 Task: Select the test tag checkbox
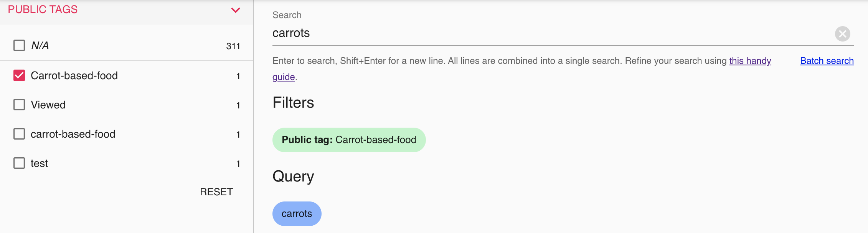(x=19, y=163)
